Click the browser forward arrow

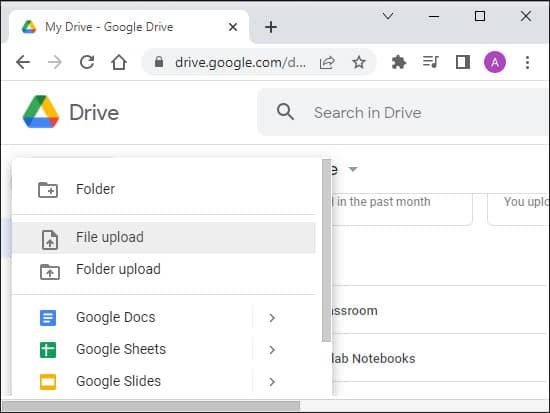coord(55,62)
